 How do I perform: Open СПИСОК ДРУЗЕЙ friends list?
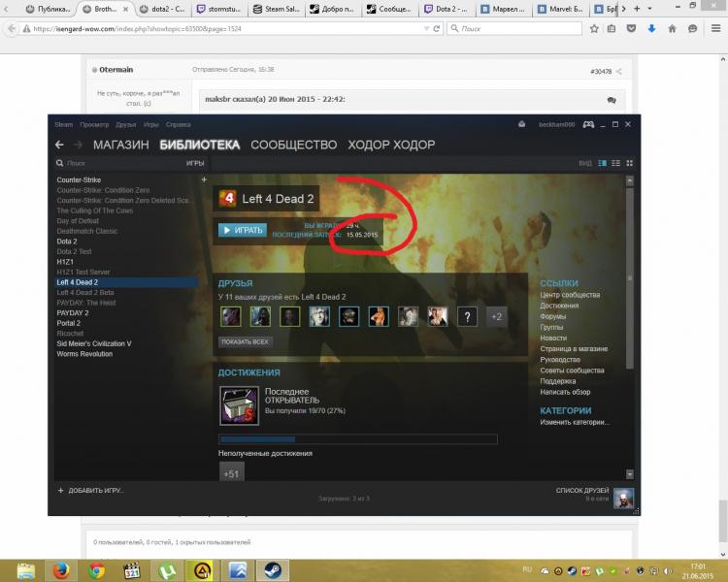[x=582, y=490]
